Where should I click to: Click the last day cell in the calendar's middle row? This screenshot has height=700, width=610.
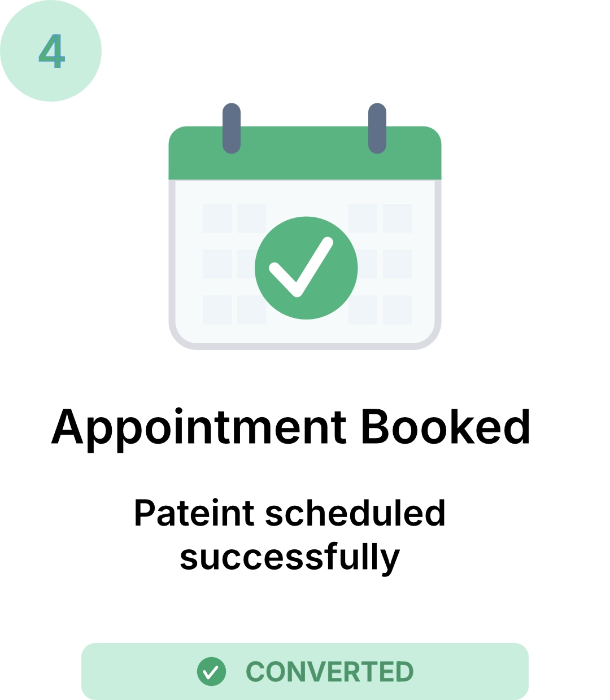point(397,264)
